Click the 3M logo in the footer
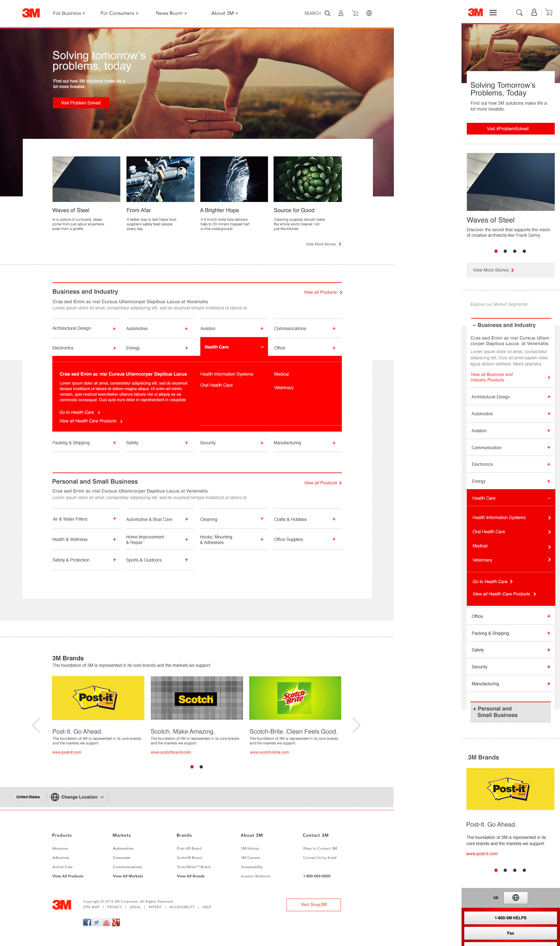 tap(62, 904)
